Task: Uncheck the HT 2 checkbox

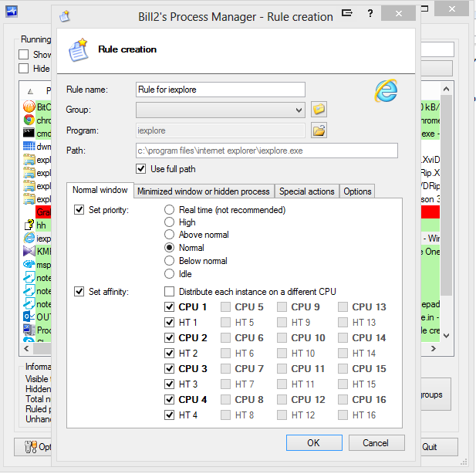Action: (x=169, y=353)
